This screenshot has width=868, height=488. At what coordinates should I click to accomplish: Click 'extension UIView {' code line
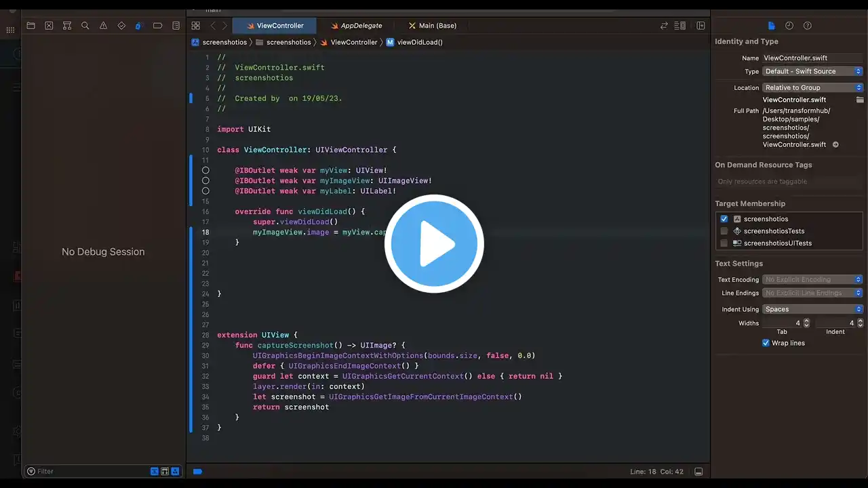pos(257,335)
